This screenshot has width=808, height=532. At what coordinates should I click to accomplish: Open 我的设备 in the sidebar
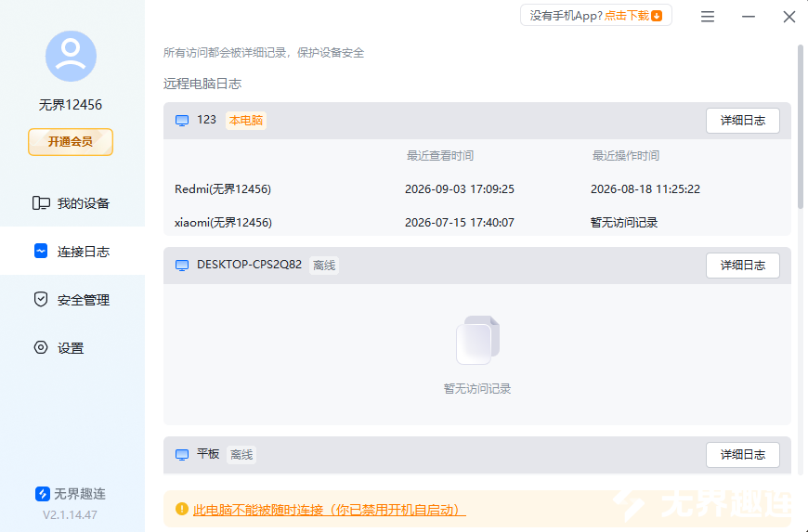click(x=72, y=203)
